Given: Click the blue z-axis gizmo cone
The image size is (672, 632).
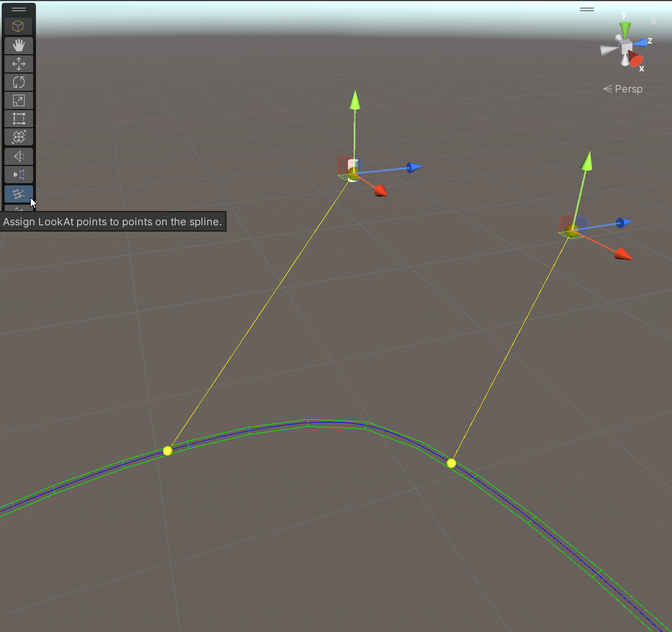Looking at the screenshot, I should click(641, 43).
